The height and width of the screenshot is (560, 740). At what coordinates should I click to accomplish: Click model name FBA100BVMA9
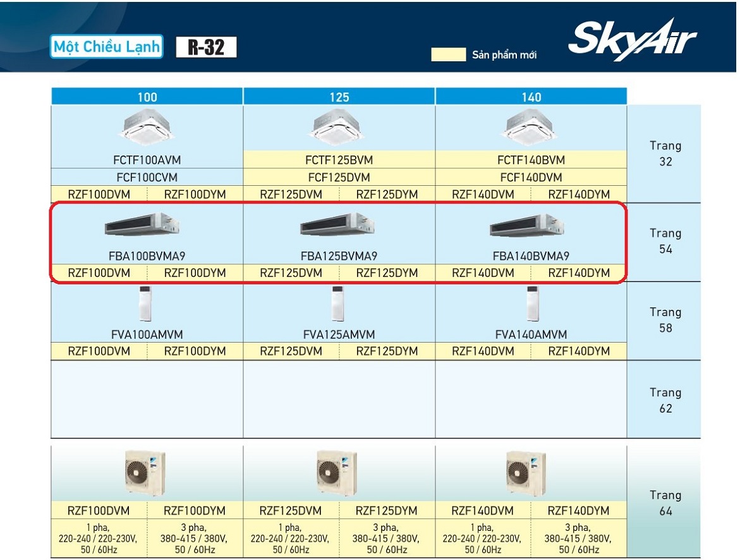point(147,257)
